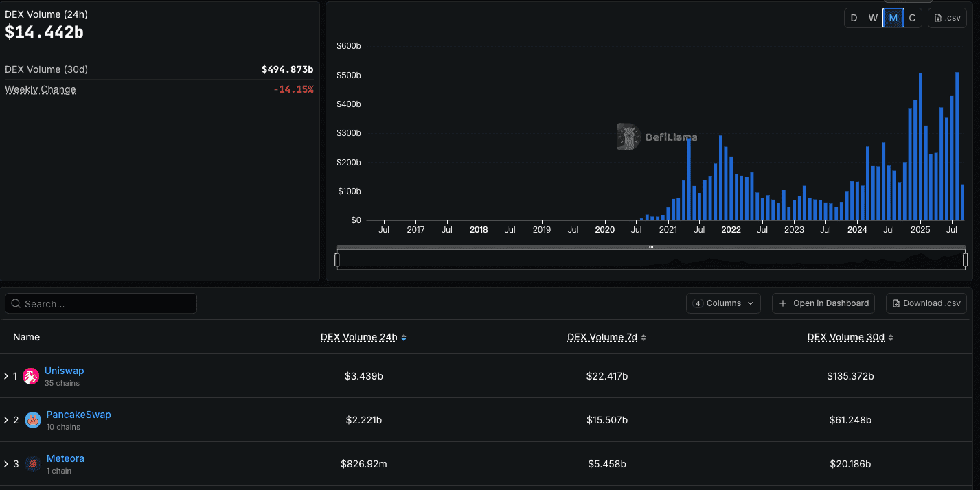Expand the Uniswap row details
Image resolution: width=980 pixels, height=490 pixels.
pos(7,375)
